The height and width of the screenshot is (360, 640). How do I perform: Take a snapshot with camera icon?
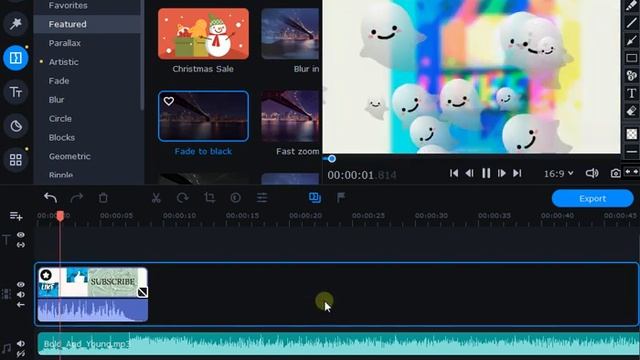tap(615, 173)
